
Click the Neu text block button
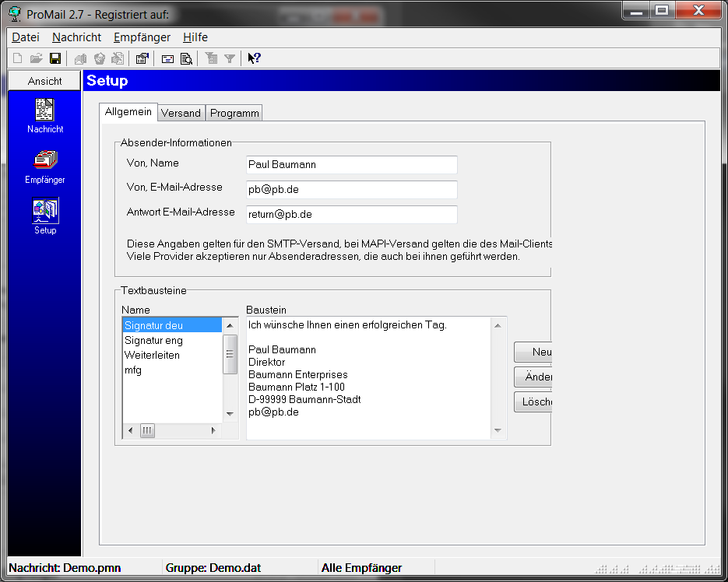[x=533, y=352]
